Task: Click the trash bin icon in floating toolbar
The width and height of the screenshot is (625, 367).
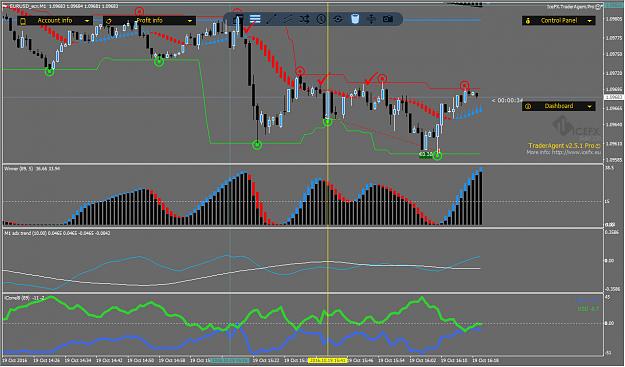Action: (355, 19)
